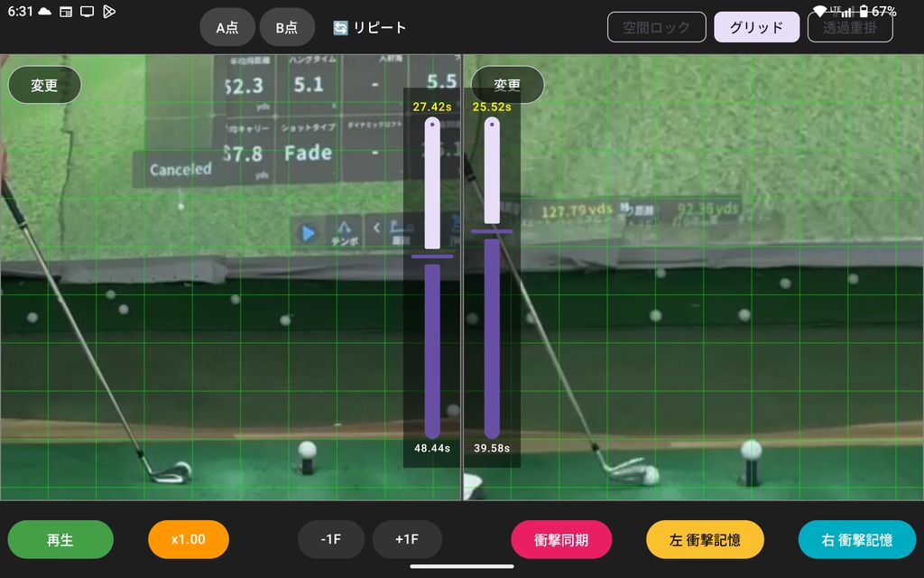This screenshot has width=924, height=578.
Task: Click the Fade shot type value
Action: (309, 154)
